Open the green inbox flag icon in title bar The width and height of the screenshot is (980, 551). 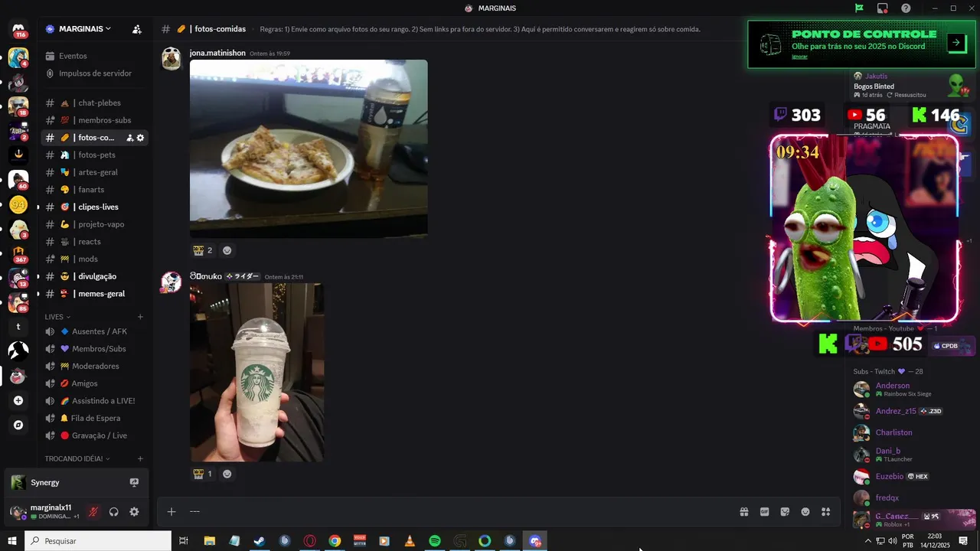click(x=859, y=8)
